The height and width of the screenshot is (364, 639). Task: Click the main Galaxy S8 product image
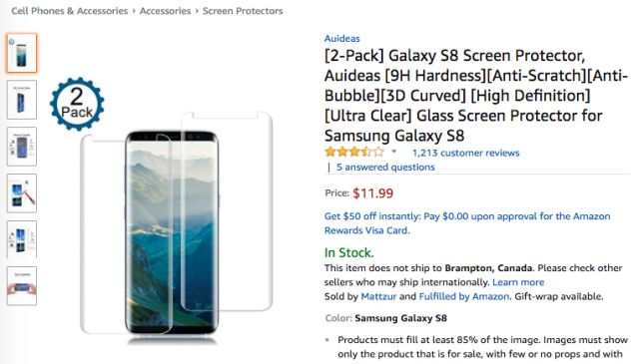176,224
